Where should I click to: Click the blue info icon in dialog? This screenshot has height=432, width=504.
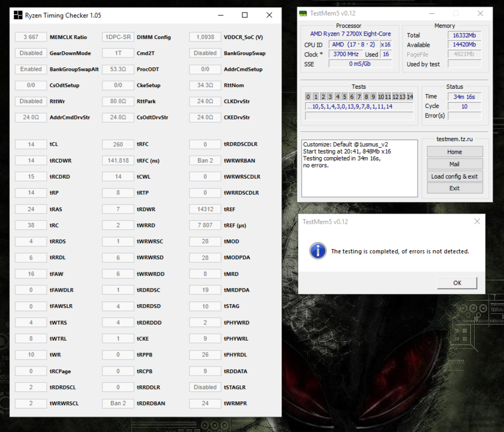pyautogui.click(x=317, y=251)
